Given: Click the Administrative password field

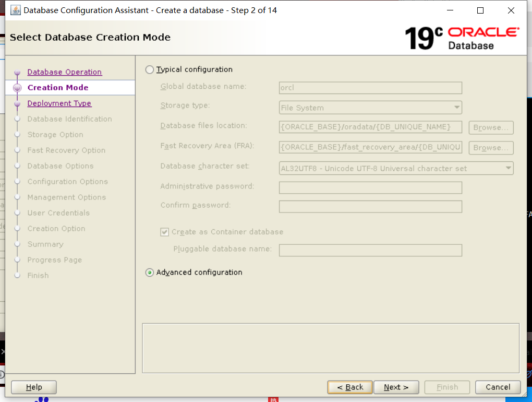Looking at the screenshot, I should tap(370, 188).
